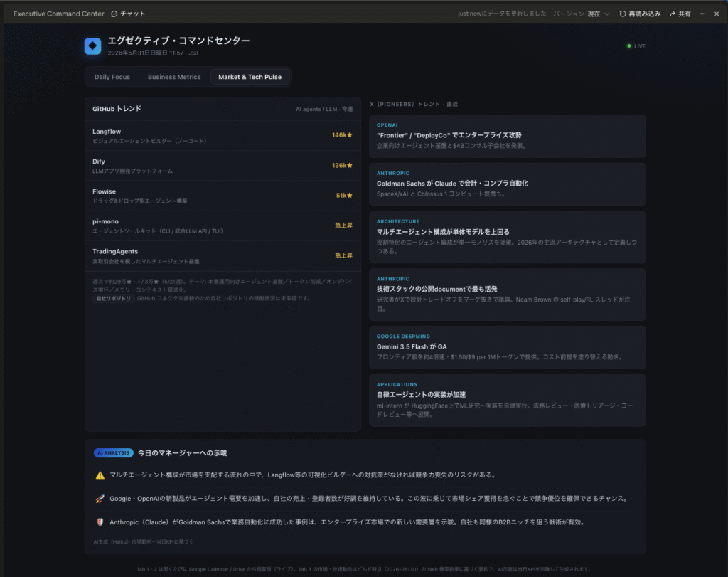
Task: Open the Langflow repository row
Action: point(223,136)
